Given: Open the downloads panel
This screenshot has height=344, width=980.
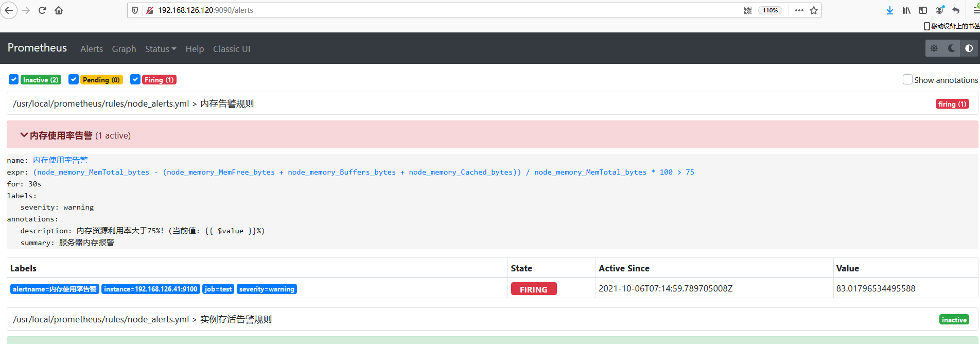Looking at the screenshot, I should [890, 10].
